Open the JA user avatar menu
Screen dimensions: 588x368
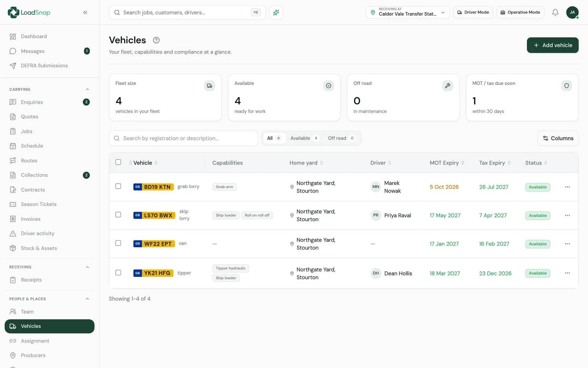point(572,13)
